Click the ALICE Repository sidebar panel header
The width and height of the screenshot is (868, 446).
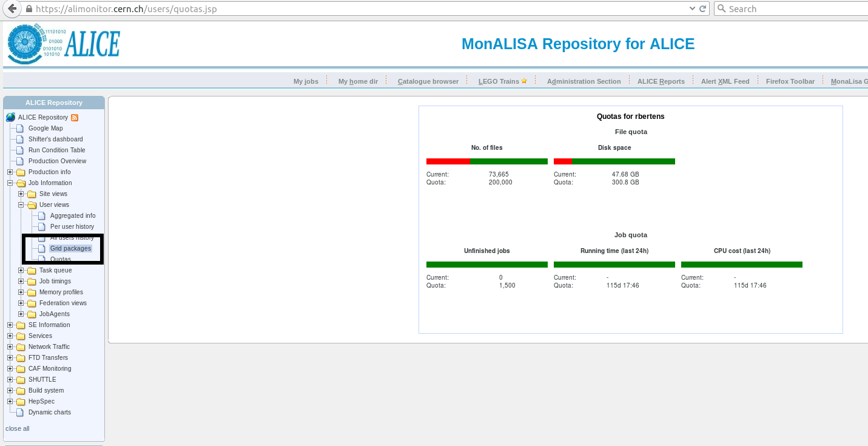(x=54, y=103)
